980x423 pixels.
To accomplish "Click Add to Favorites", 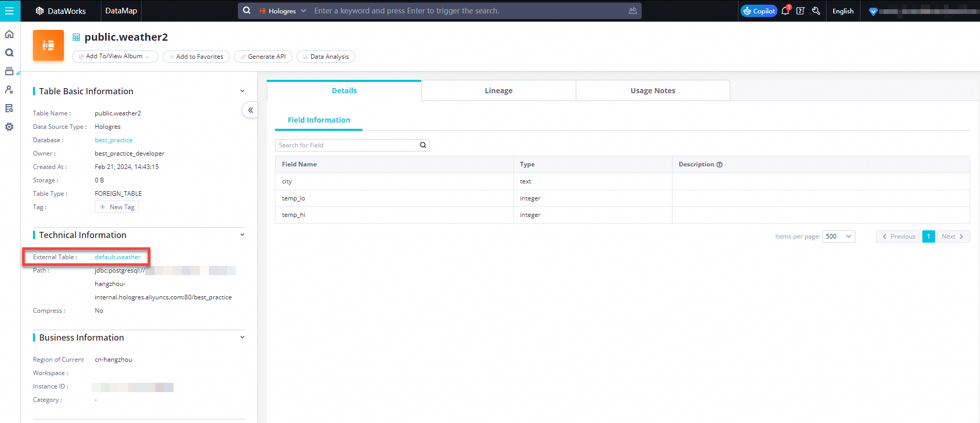I will (197, 57).
